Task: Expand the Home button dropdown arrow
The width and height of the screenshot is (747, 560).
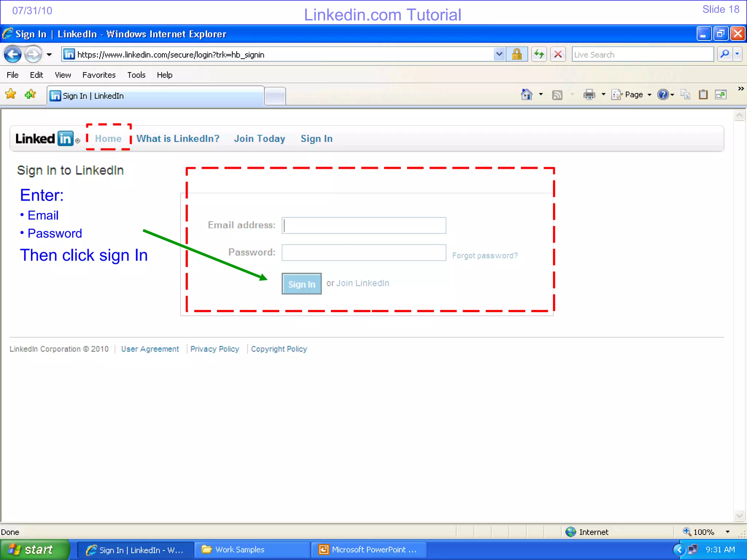Action: [x=541, y=94]
